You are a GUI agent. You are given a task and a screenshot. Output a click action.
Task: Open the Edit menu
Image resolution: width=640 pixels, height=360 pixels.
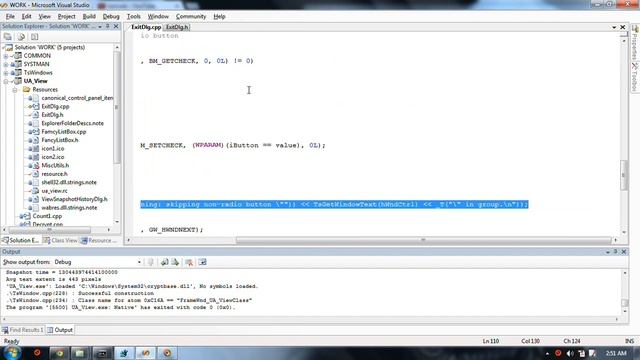click(27, 16)
